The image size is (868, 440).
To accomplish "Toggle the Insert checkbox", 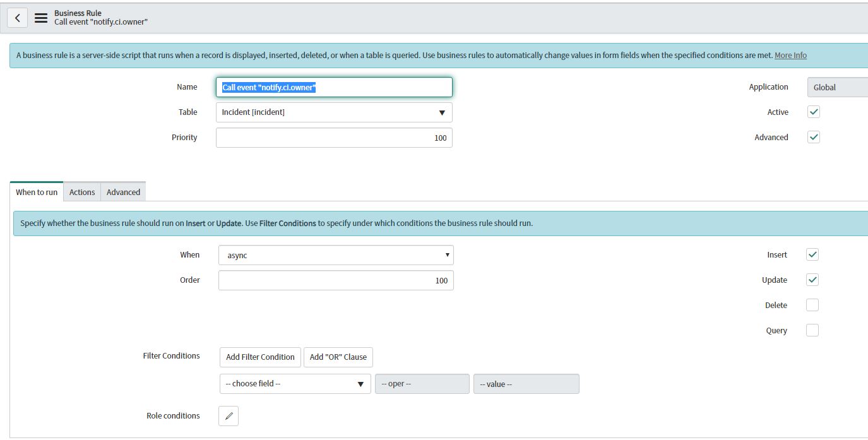I will (x=812, y=254).
